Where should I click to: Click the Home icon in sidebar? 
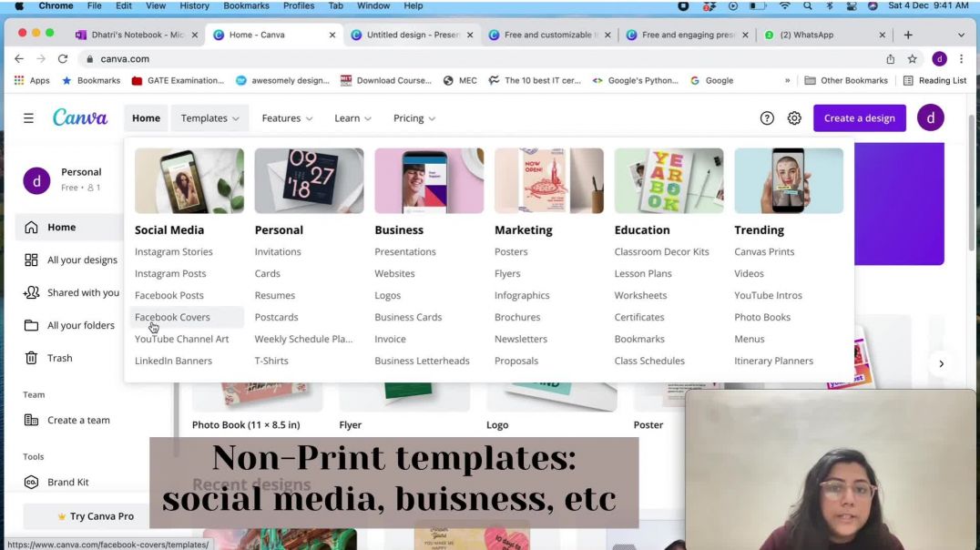point(31,228)
